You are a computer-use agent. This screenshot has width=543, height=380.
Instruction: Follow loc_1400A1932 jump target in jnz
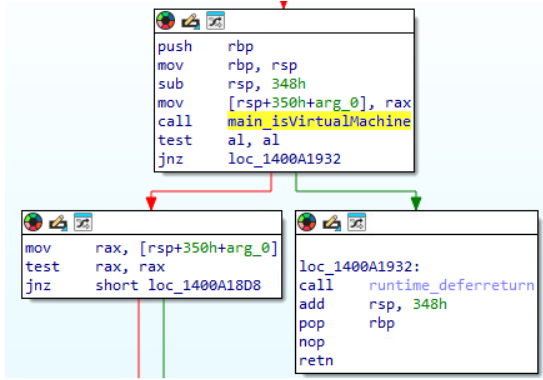click(x=284, y=159)
